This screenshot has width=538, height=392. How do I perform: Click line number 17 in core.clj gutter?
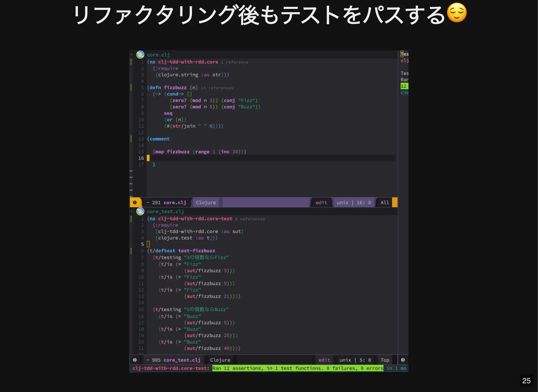[141, 165]
